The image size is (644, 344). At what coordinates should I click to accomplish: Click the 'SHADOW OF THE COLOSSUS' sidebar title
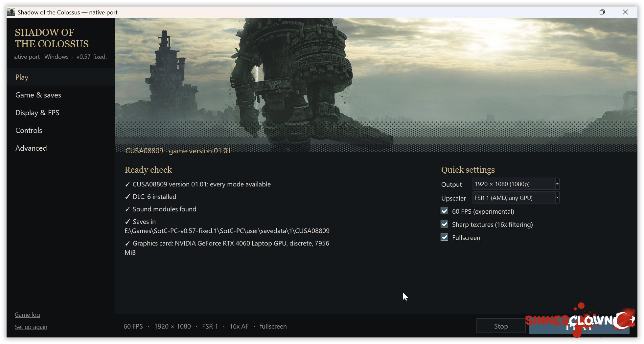[x=52, y=38]
